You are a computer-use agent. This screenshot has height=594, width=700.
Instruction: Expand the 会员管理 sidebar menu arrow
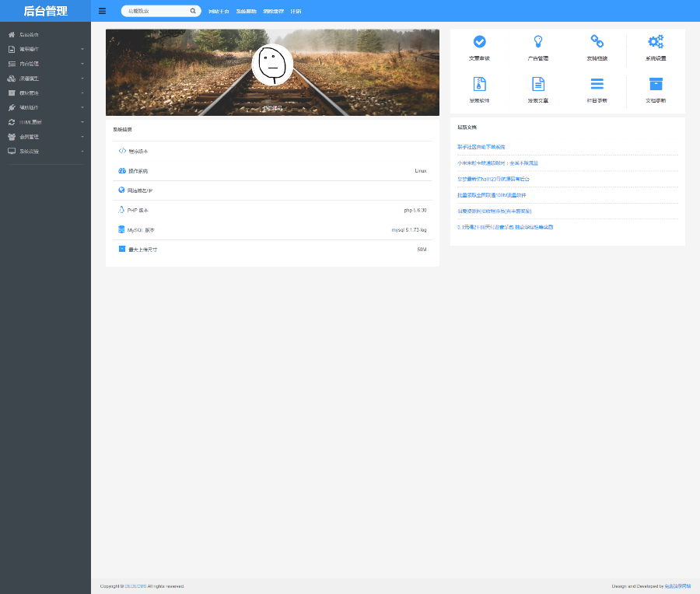pyautogui.click(x=82, y=137)
